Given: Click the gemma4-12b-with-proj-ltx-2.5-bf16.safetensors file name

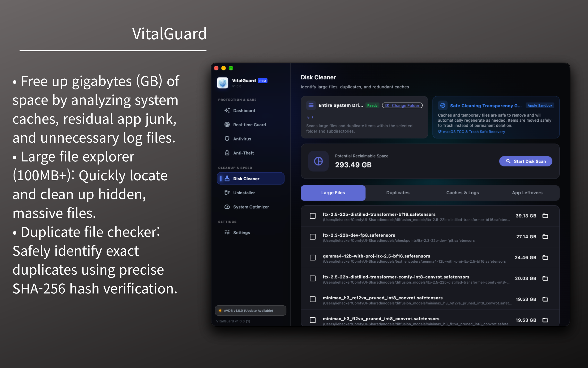Looking at the screenshot, I should 376,256.
